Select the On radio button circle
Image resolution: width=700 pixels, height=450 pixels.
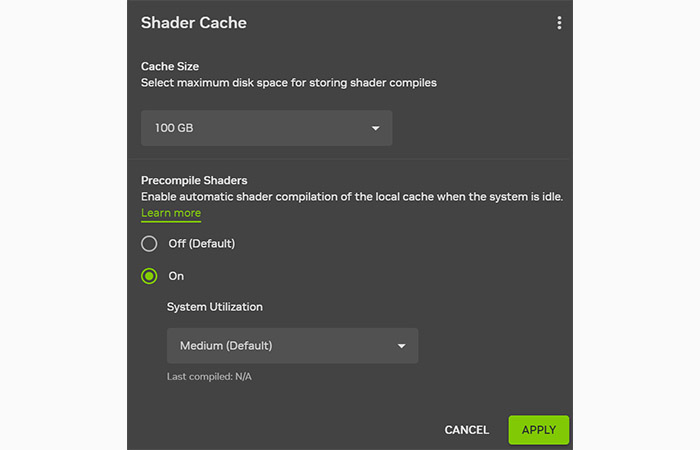(149, 276)
